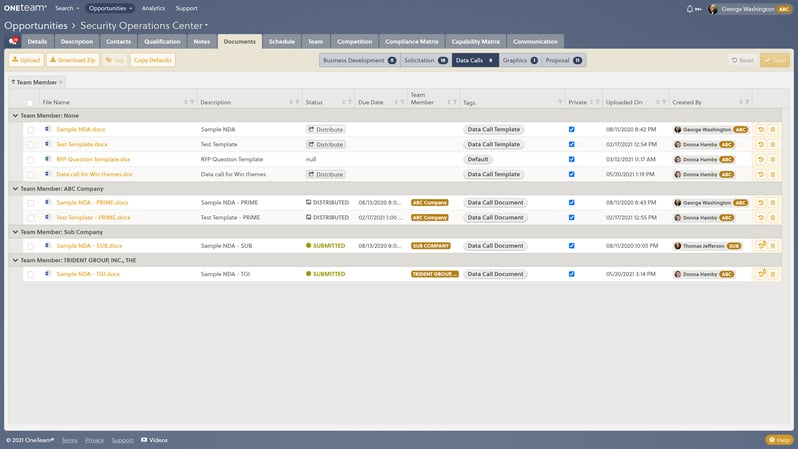Open the Sample NDA - SUB.docx file link
Viewport: 798px width, 449px height.
pos(89,246)
